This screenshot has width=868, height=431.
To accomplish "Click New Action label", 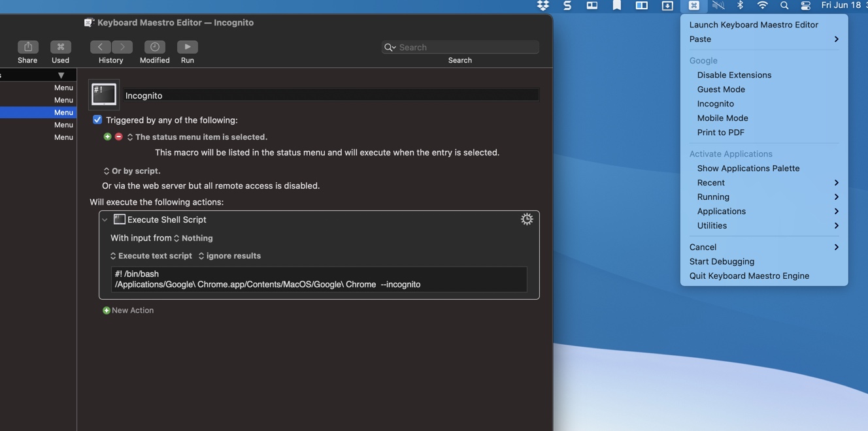I will pyautogui.click(x=133, y=310).
